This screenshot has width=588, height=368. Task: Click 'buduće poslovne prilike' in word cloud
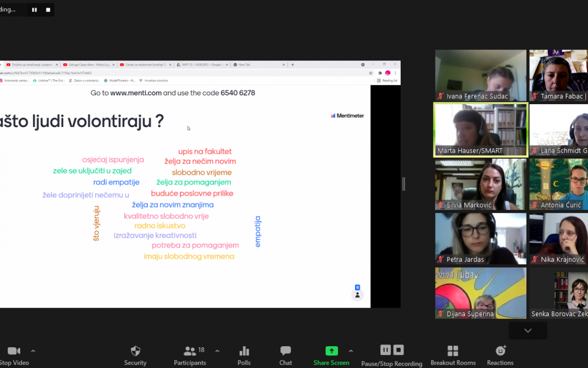point(192,194)
